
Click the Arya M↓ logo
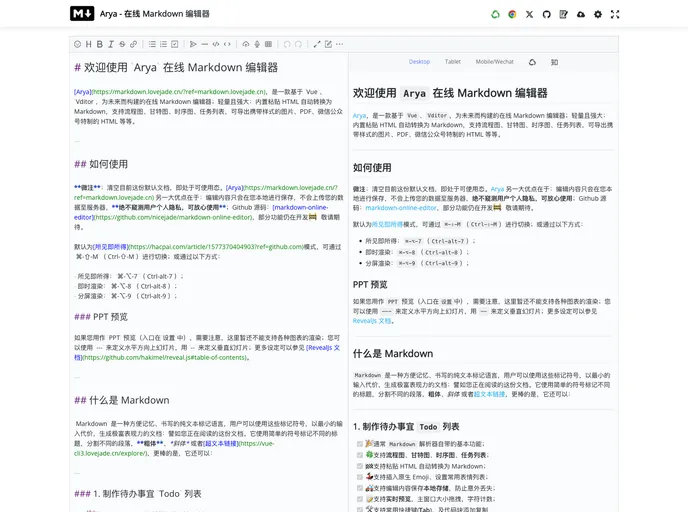[82, 14]
